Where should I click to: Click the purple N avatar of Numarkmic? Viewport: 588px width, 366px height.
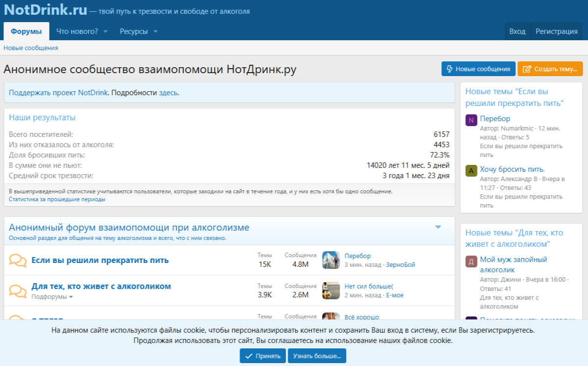click(x=471, y=120)
